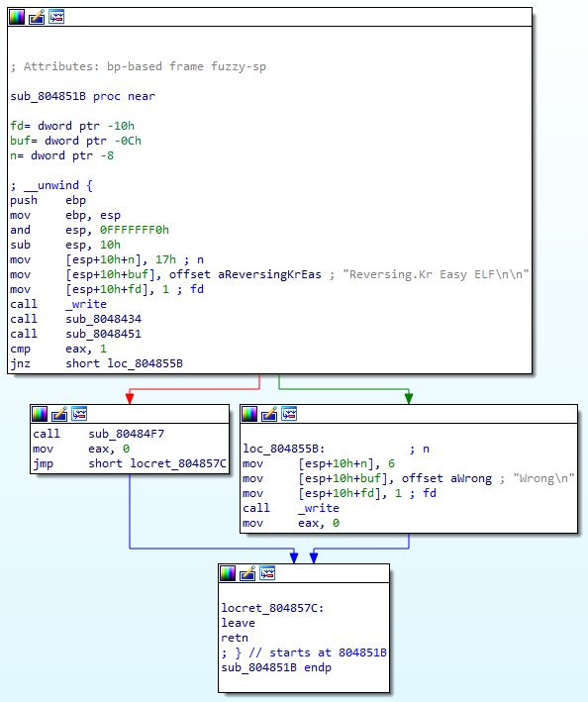Viewport: 588px width, 702px height.
Task: Click the pencil icon of the locret_804857C node
Action: tap(247, 573)
